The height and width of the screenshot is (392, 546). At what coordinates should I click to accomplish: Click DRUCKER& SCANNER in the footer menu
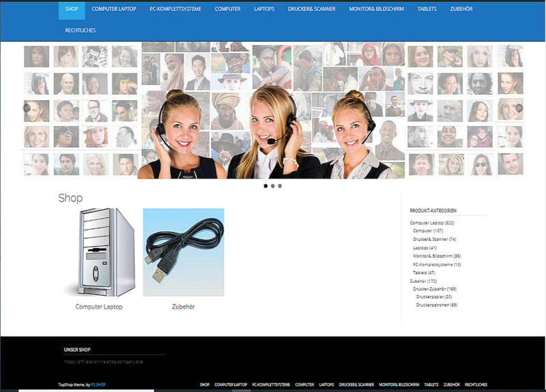click(x=356, y=385)
